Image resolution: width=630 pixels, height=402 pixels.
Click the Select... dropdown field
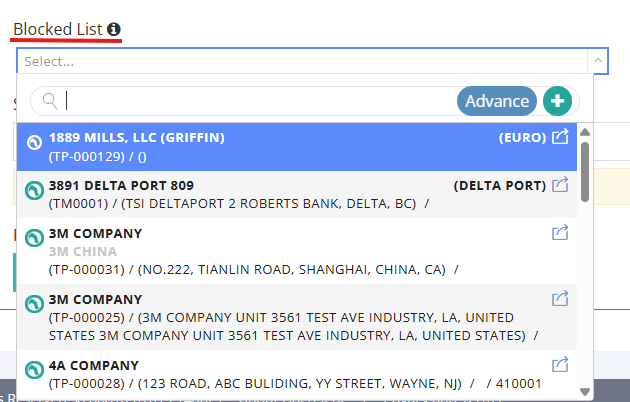click(302, 61)
